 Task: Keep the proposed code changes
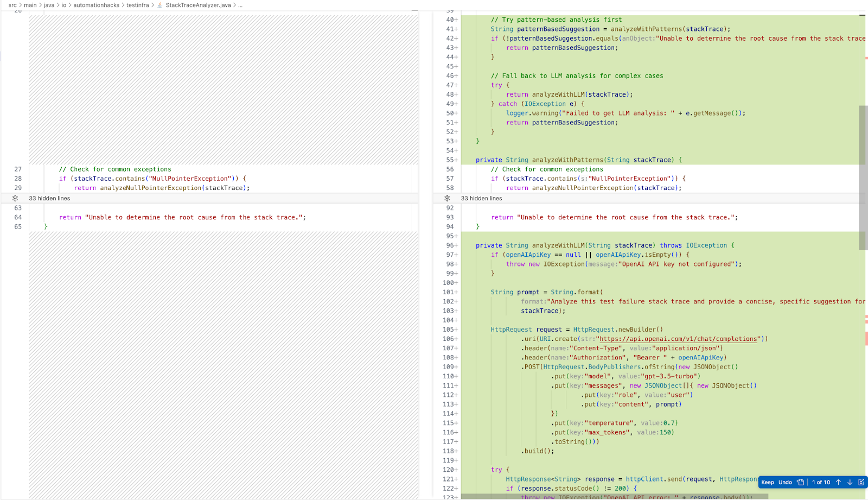point(768,482)
